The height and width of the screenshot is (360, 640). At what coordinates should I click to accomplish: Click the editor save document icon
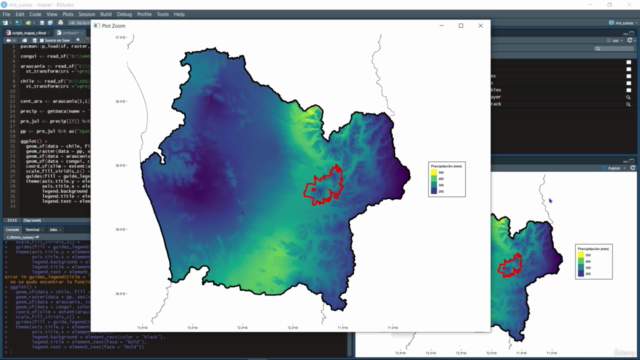pyautogui.click(x=35, y=40)
